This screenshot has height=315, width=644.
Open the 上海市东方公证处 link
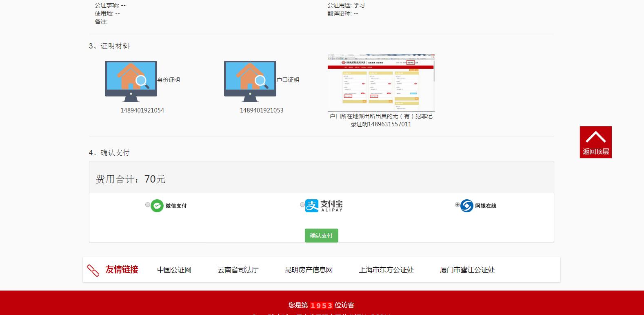[386, 270]
